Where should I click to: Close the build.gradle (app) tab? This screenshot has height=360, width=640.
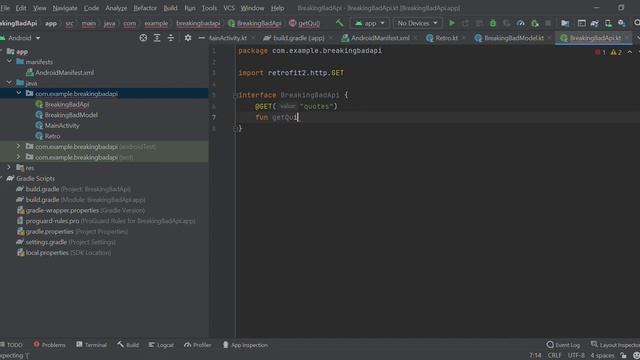[330, 38]
